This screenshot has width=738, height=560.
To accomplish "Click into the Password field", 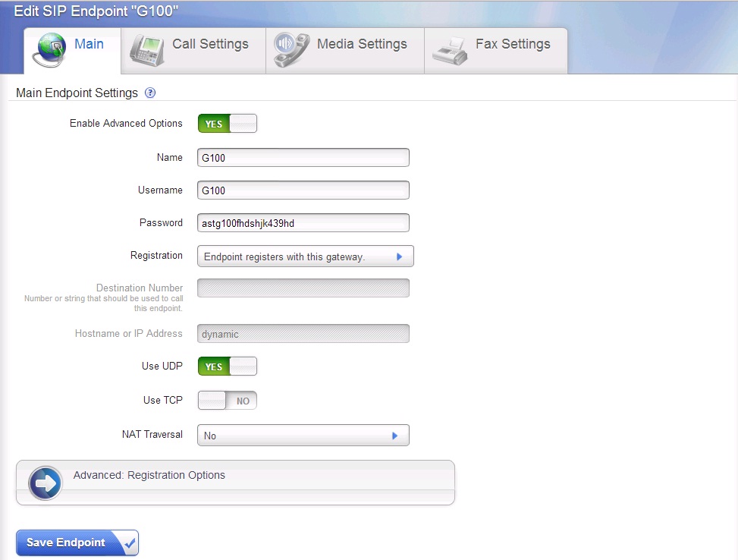I will tap(303, 223).
